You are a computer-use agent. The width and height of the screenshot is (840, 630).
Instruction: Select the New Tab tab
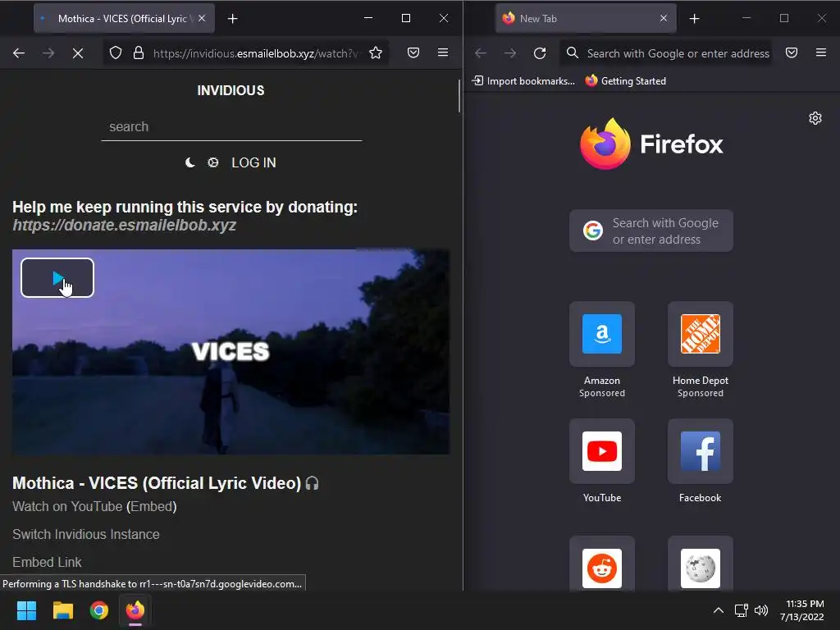coord(586,19)
